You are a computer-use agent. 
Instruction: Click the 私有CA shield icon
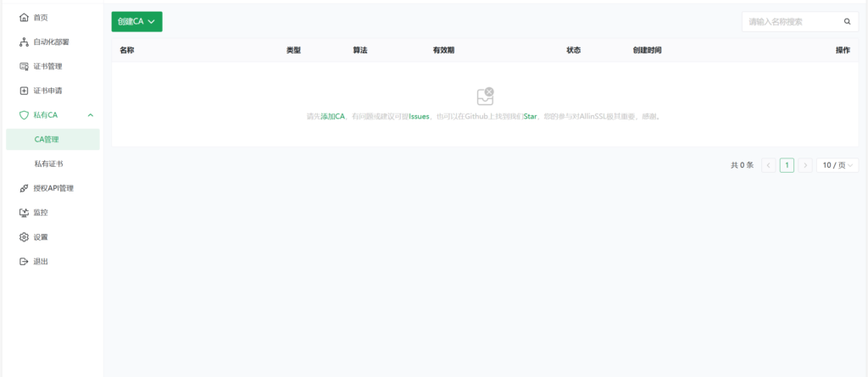coord(24,115)
